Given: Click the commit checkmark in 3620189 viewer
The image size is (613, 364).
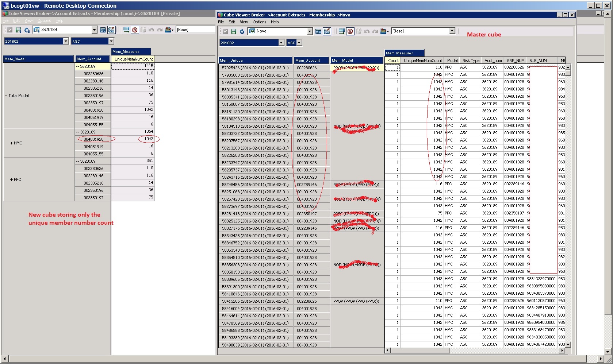Looking at the screenshot, I should [10, 30].
